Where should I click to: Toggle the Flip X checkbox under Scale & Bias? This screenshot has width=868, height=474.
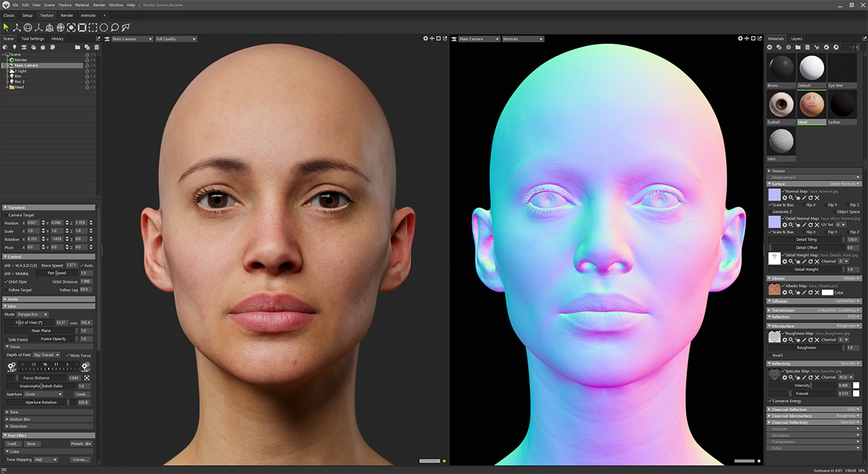[803, 204]
